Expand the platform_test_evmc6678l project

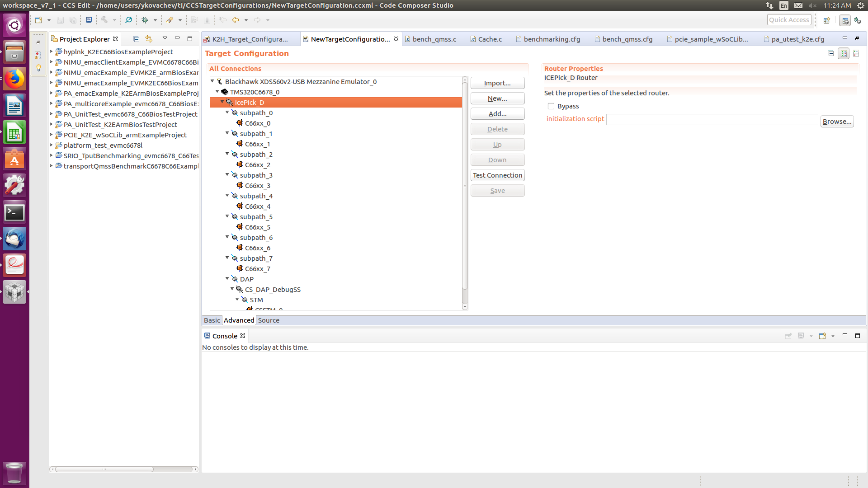(x=51, y=145)
